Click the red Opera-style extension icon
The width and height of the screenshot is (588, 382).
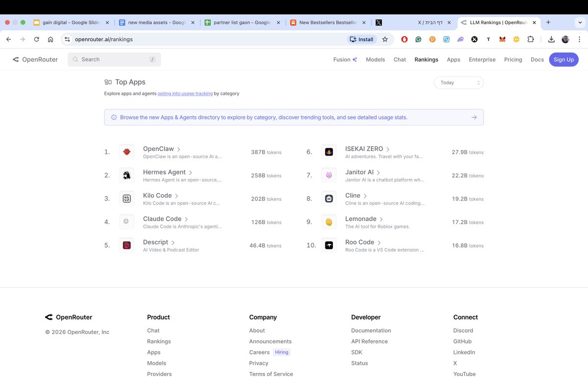coord(404,39)
